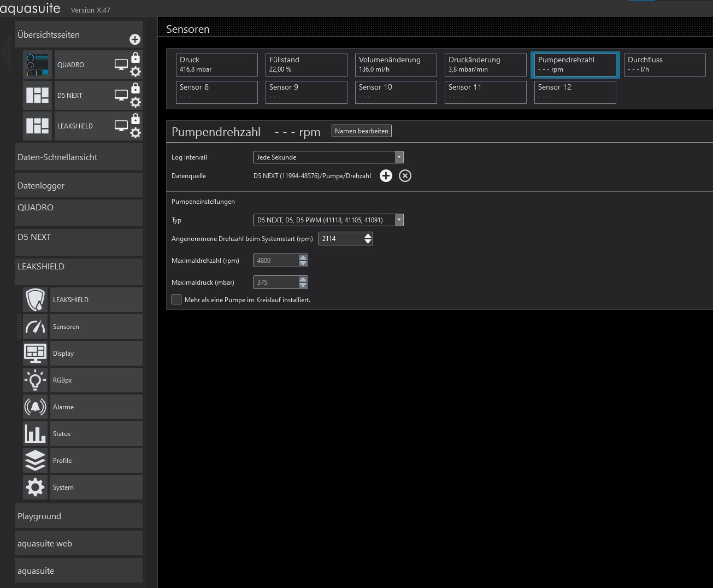Open QUADRO overview page settings gear

pyautogui.click(x=135, y=72)
